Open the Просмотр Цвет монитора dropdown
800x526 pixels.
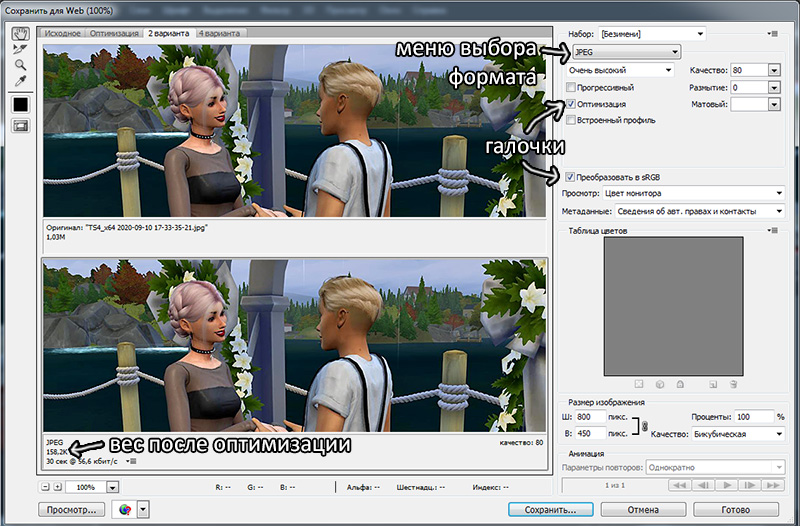click(x=693, y=193)
